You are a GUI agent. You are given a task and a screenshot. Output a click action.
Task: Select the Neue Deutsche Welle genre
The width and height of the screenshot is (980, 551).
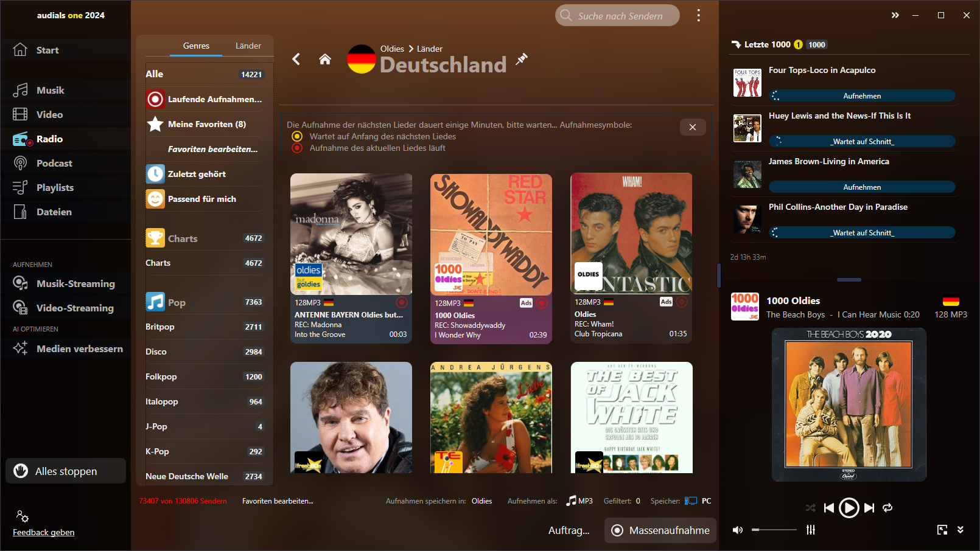pyautogui.click(x=205, y=476)
